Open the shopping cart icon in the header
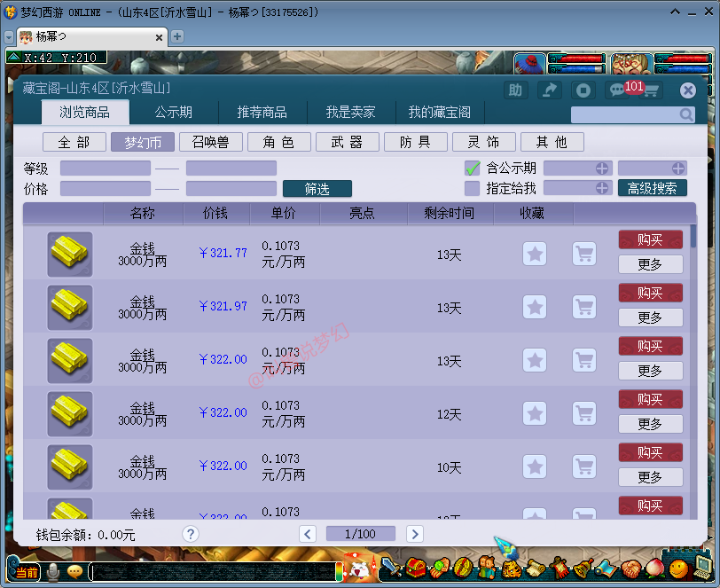 [x=652, y=90]
